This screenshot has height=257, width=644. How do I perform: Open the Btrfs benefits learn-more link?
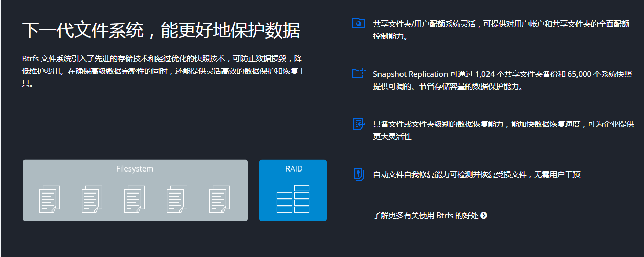[x=430, y=216]
